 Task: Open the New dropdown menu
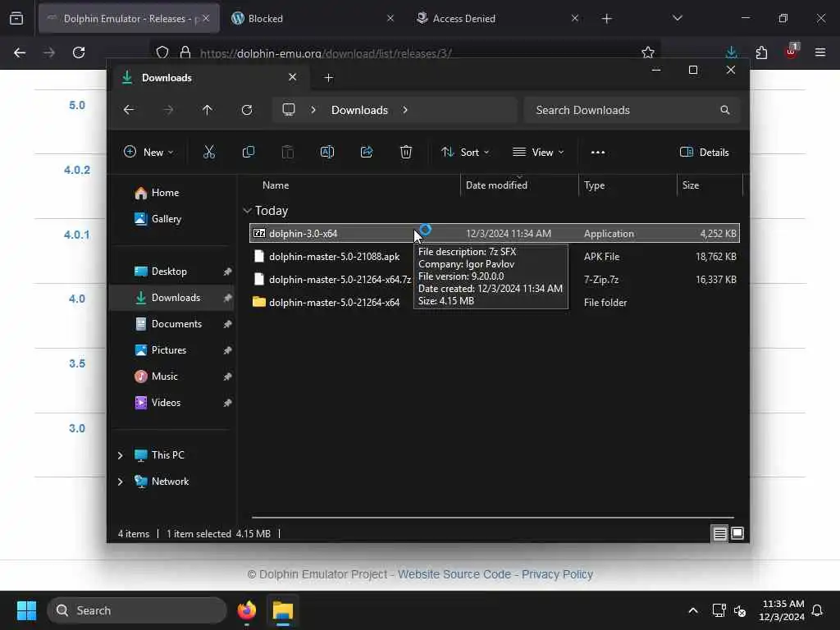148,152
